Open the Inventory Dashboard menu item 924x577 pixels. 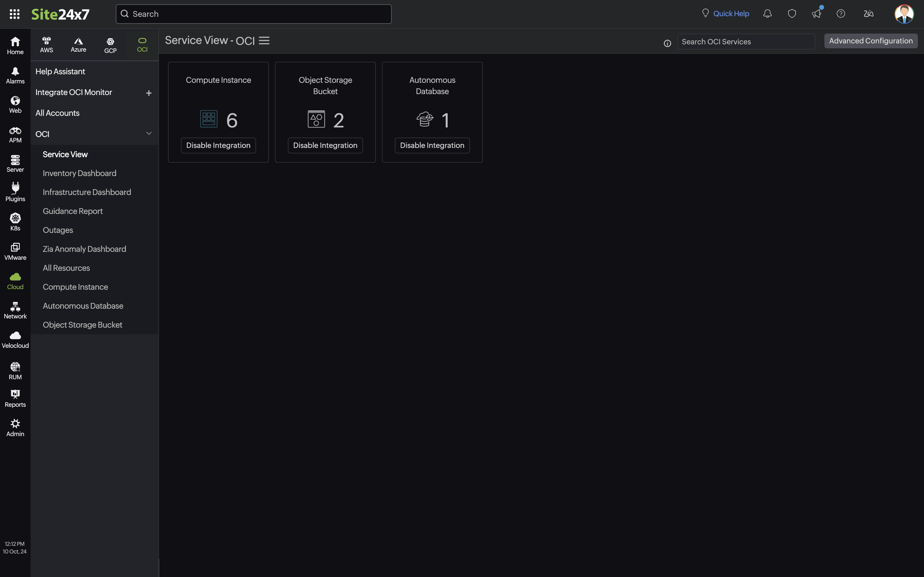(x=79, y=173)
